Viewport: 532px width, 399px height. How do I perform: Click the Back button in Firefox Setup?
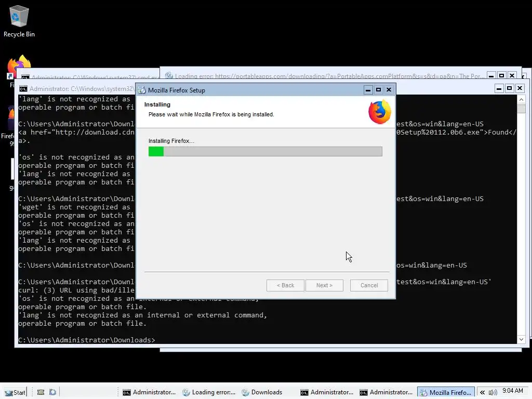[x=285, y=285]
